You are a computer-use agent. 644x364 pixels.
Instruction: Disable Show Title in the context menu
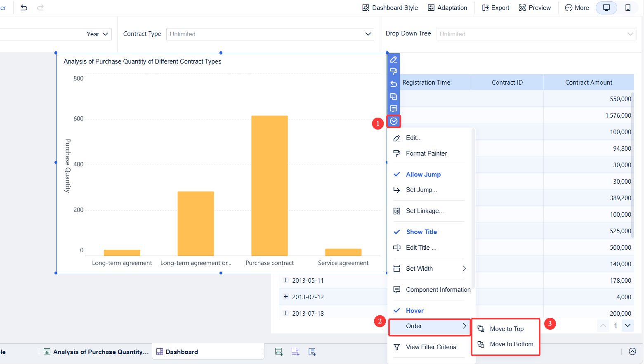pyautogui.click(x=421, y=232)
